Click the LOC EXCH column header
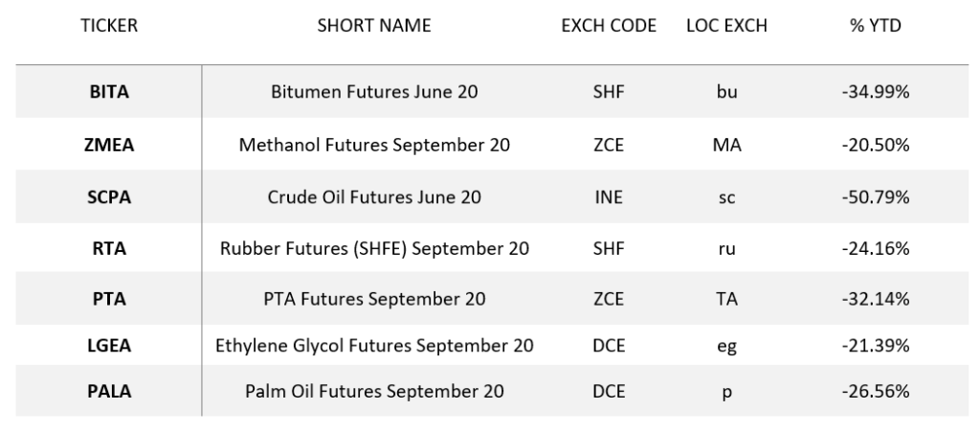980x433 pixels. [x=726, y=26]
